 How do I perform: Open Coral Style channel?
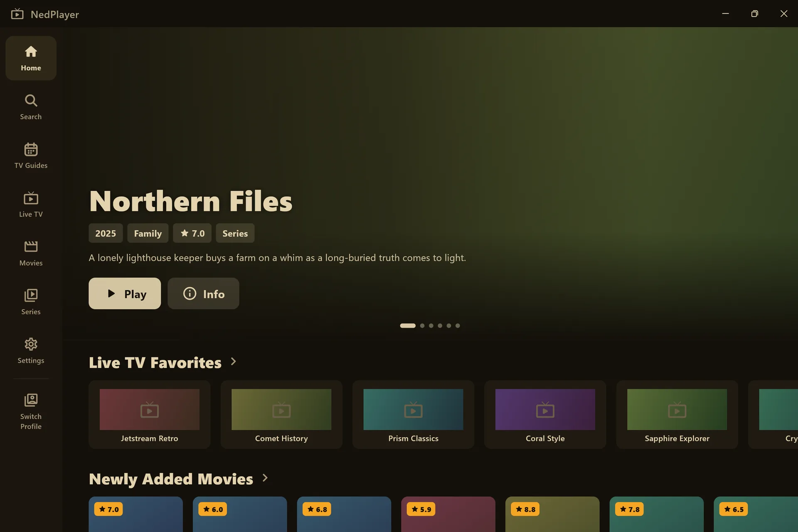click(x=545, y=414)
